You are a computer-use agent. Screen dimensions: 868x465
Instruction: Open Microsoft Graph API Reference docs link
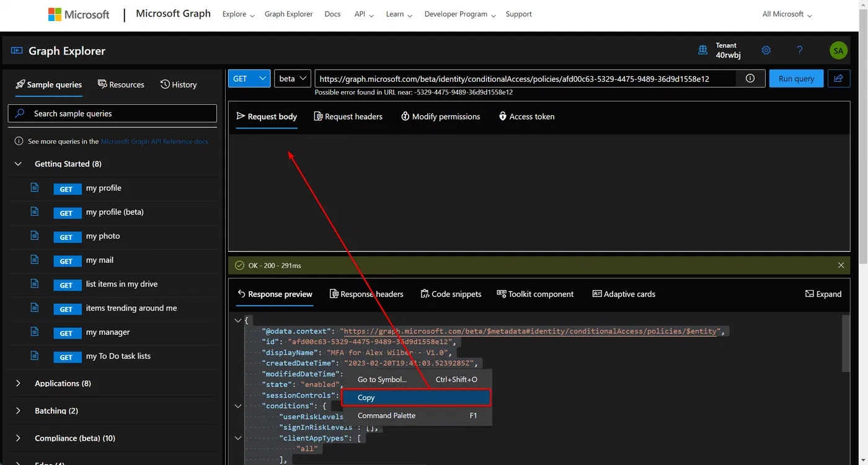pyautogui.click(x=155, y=141)
